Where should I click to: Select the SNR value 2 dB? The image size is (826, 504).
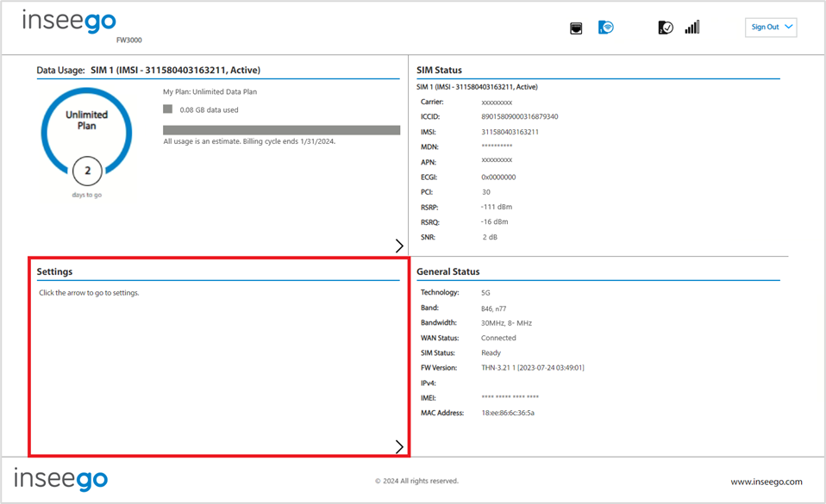pyautogui.click(x=490, y=237)
